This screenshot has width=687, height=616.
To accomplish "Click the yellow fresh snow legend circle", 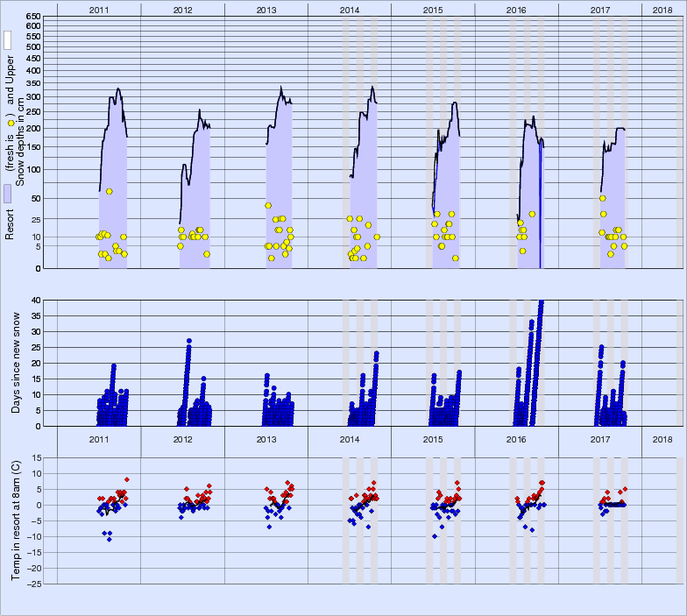I will (10, 124).
